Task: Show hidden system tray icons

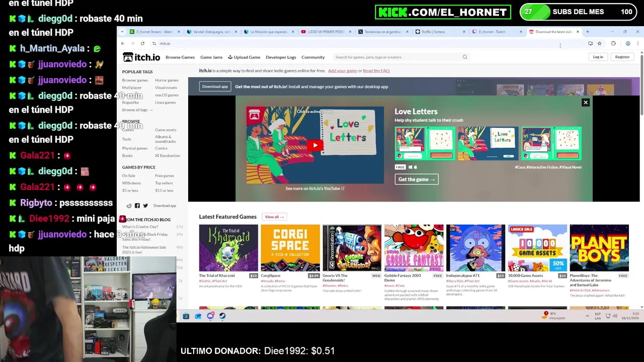Action: click(587, 316)
